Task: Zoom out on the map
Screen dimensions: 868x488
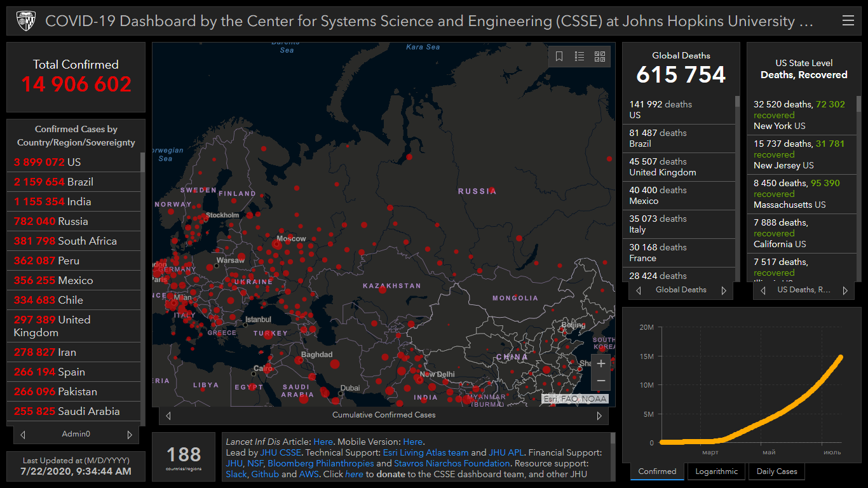Action: (601, 381)
